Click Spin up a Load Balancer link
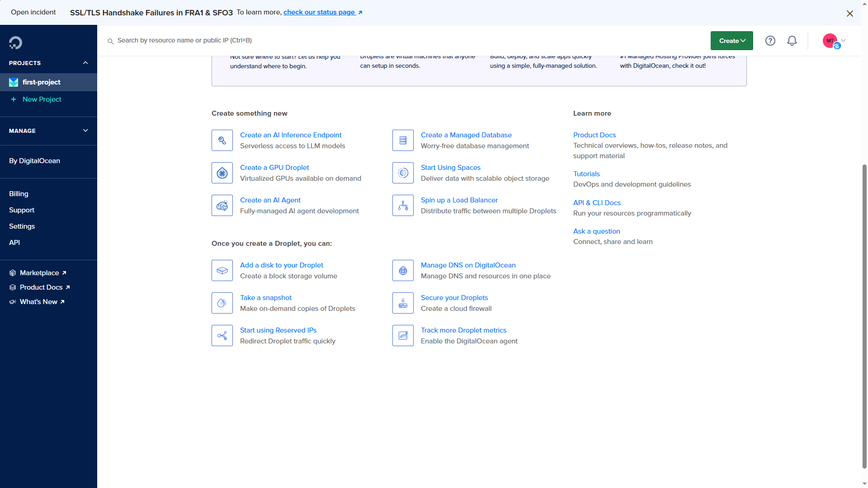This screenshot has width=868, height=488. 459,200
